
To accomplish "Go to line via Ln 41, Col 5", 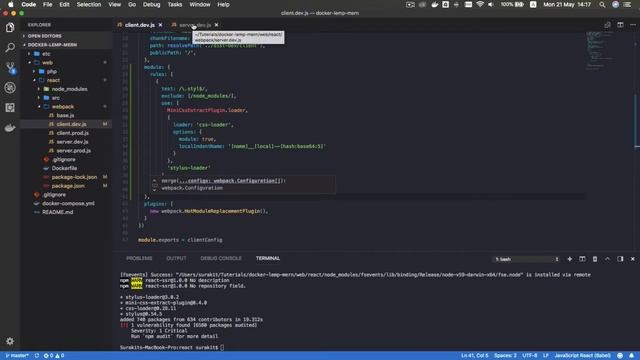I will [x=475, y=356].
